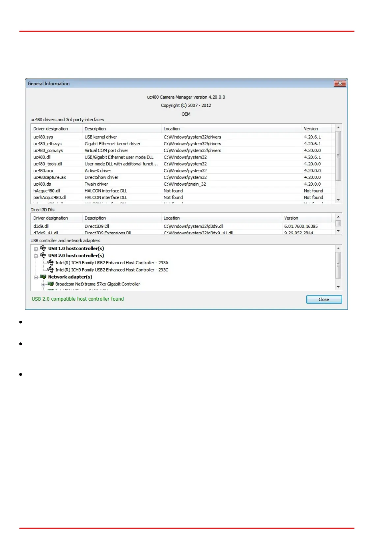Collapse the Network adapter(s) node
Screen dimensions: 392x555
36,277
